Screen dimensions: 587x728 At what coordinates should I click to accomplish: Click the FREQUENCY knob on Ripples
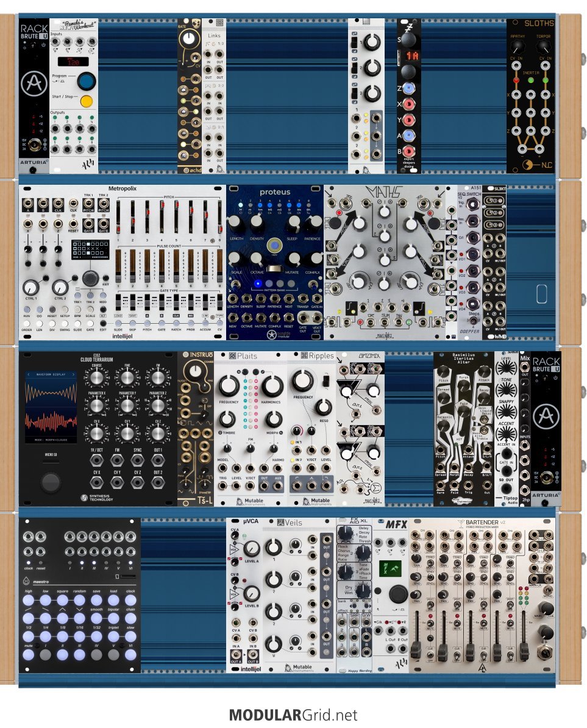coord(302,380)
